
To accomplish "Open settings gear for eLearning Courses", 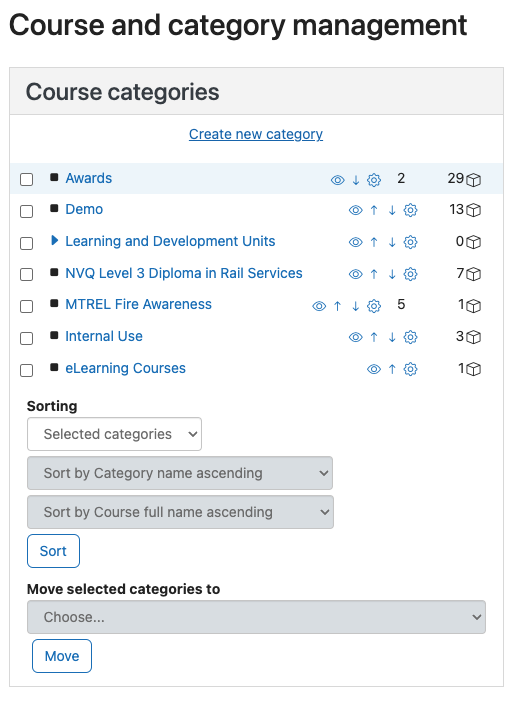I will 410,369.
